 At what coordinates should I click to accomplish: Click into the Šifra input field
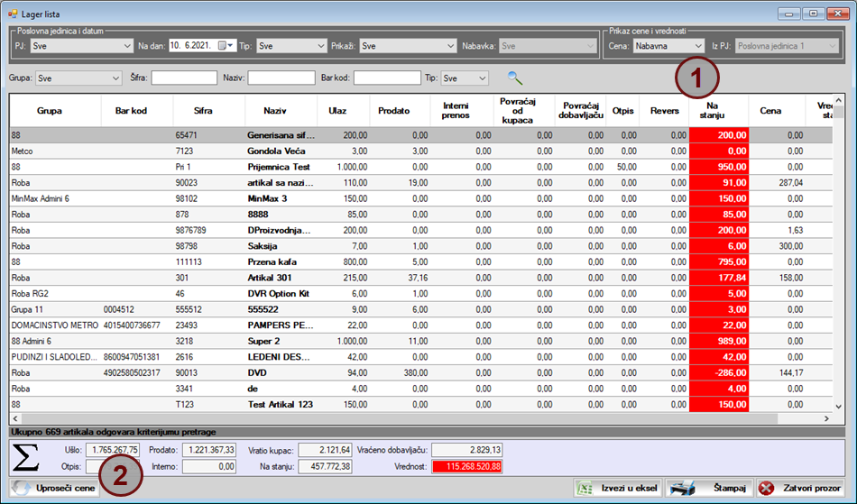(184, 78)
